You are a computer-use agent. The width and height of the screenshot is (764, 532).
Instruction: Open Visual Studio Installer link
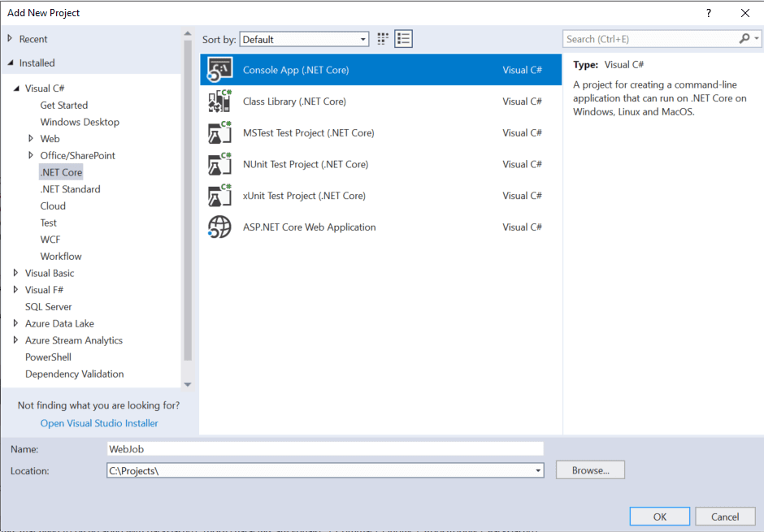pyautogui.click(x=99, y=423)
